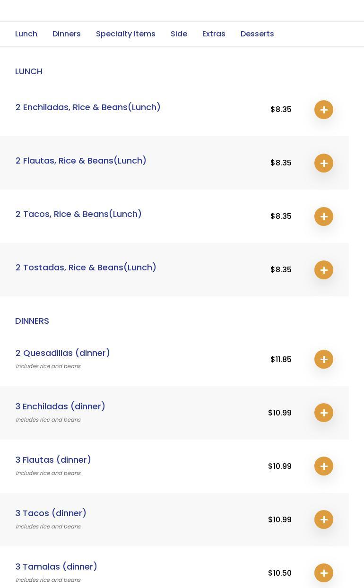Open 2 Enchiladas, Rice & Beans(Lunch) item

coord(88,107)
